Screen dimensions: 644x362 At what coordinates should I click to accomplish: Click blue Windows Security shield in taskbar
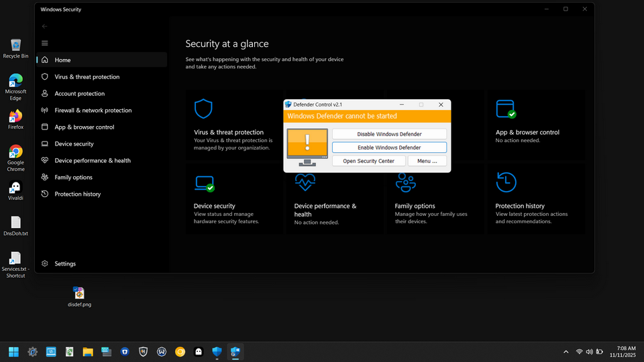[x=217, y=352]
